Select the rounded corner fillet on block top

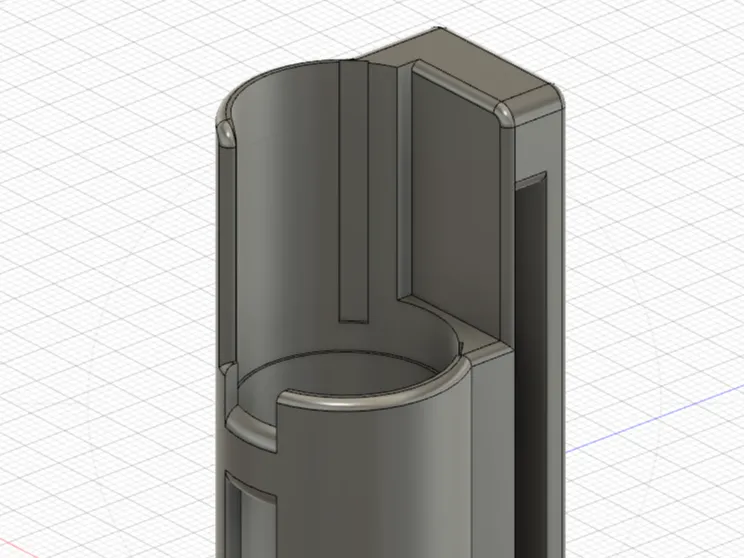504,114
